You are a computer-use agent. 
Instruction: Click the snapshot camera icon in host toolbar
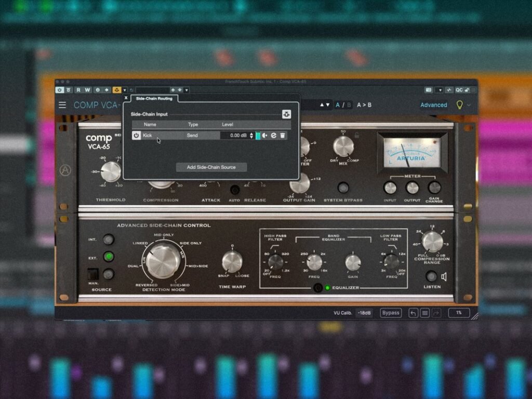tap(429, 90)
